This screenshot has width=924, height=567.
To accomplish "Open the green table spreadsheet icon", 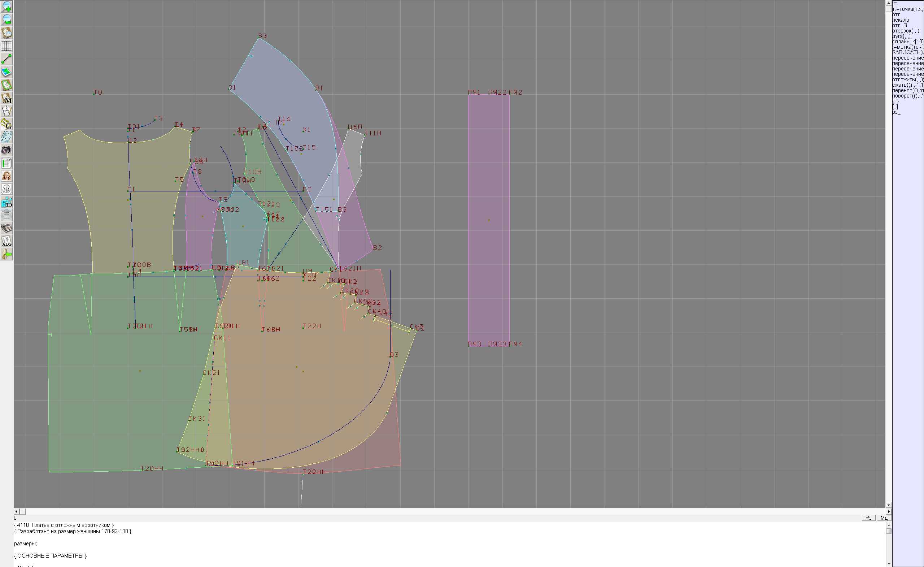I will click(x=7, y=163).
